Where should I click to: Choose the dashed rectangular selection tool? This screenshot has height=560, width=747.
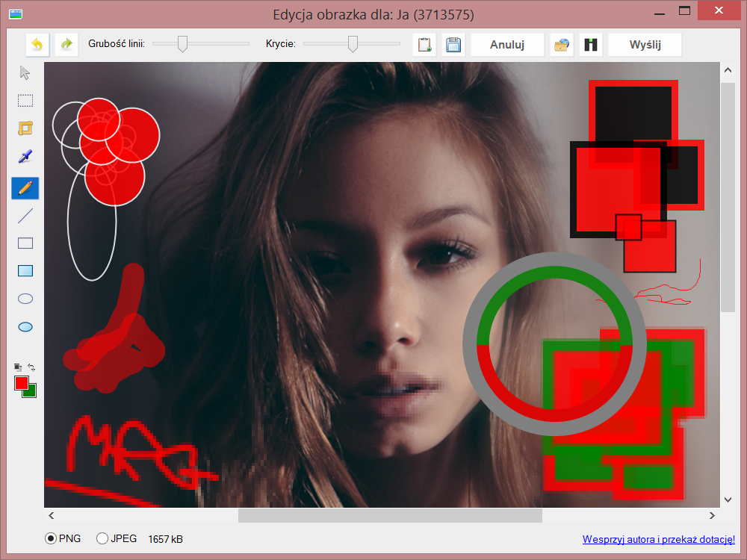25,101
